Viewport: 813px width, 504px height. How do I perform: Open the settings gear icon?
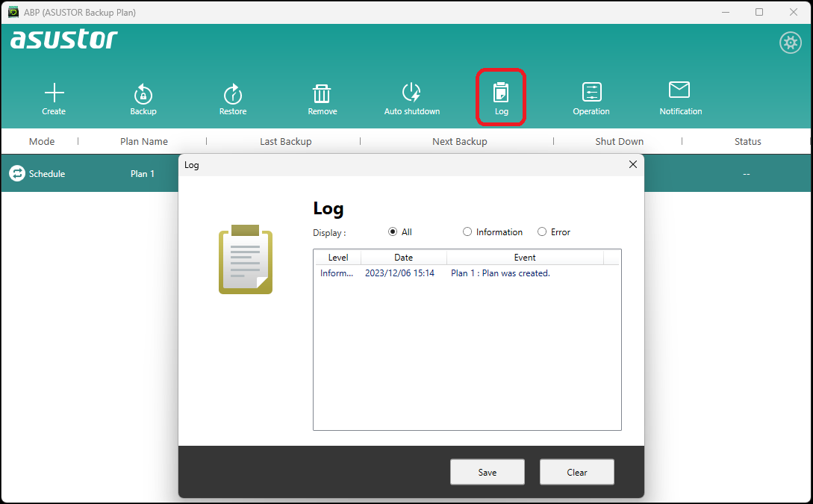point(790,43)
